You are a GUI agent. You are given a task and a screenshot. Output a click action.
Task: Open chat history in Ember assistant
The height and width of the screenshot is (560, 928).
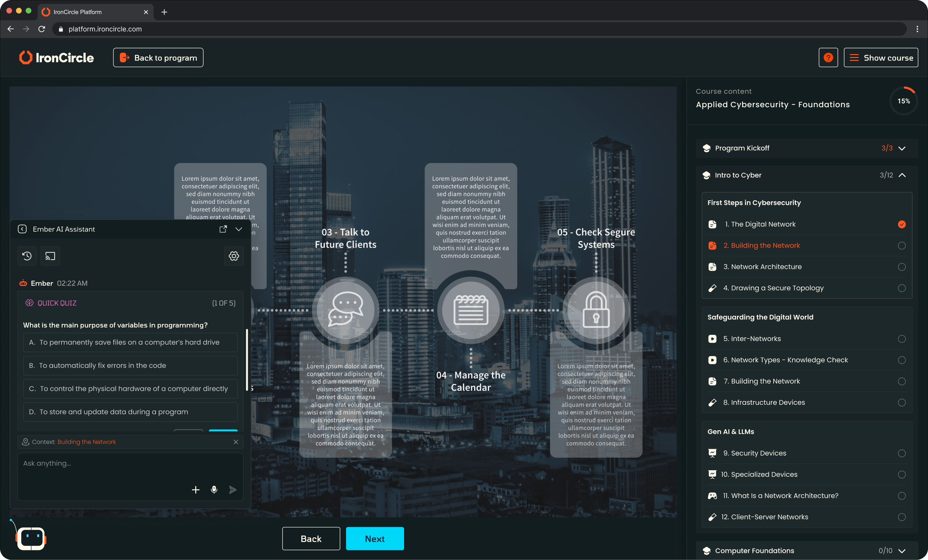point(27,256)
